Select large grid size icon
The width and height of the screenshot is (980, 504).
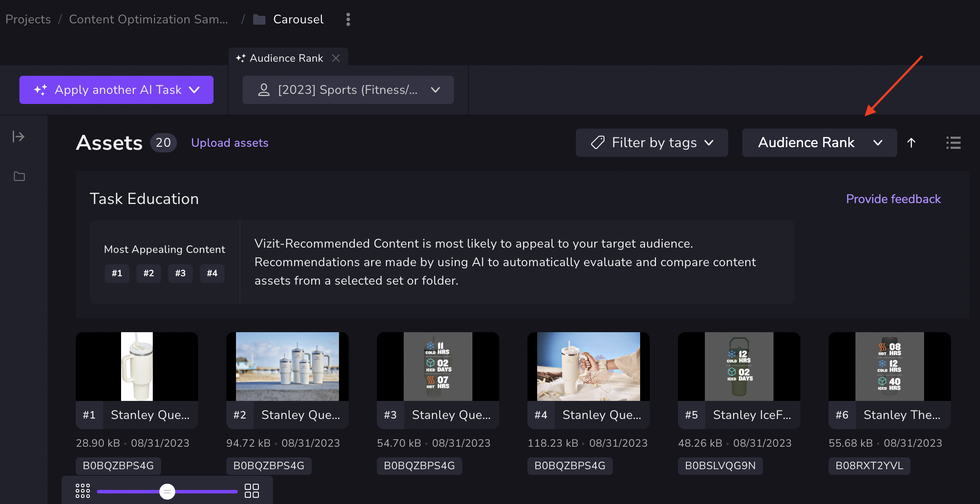[251, 491]
